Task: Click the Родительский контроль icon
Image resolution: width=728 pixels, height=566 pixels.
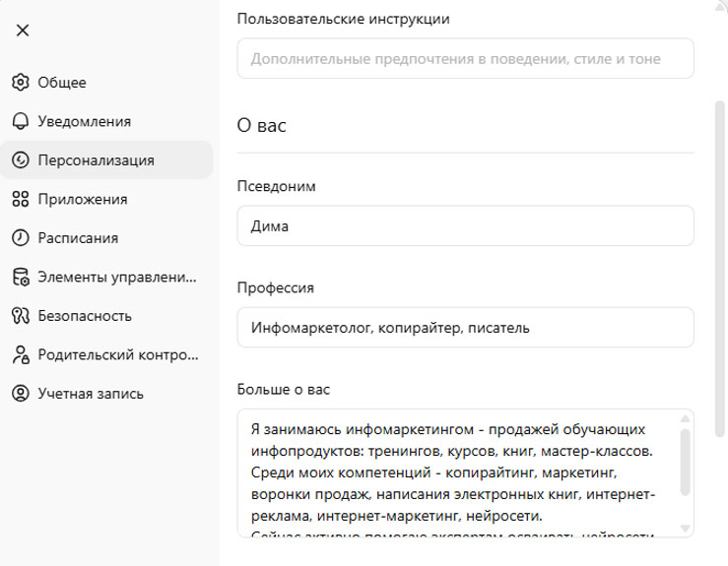Action: [x=21, y=355]
